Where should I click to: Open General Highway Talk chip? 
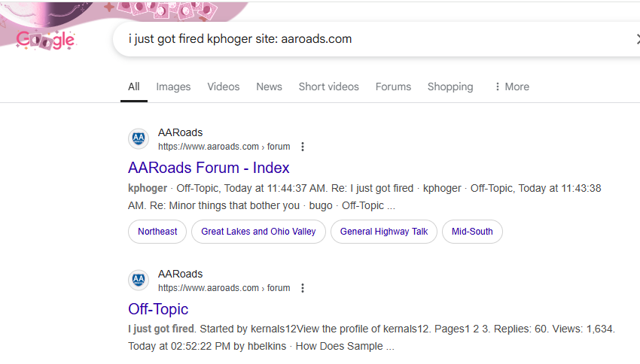(384, 232)
